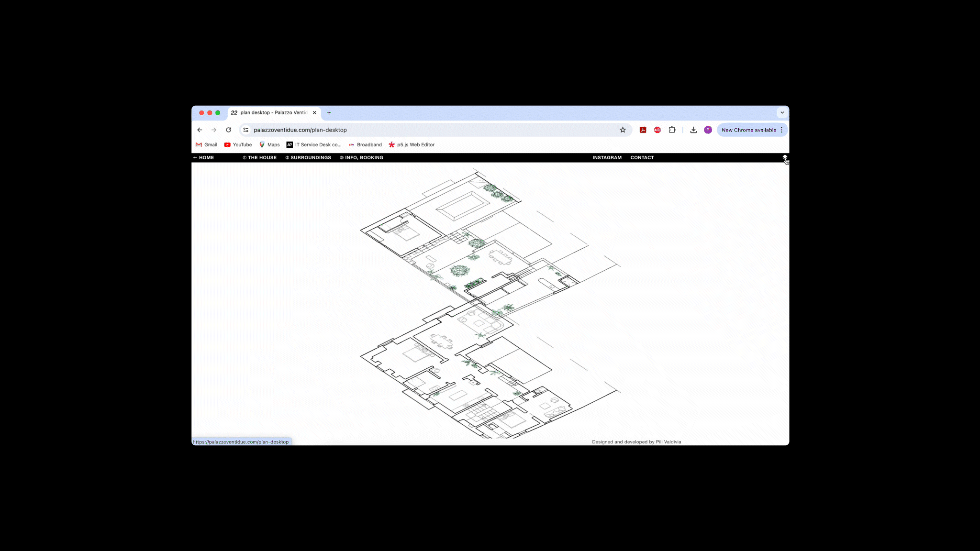Go back to the previous page
980x551 pixels.
[200, 130]
